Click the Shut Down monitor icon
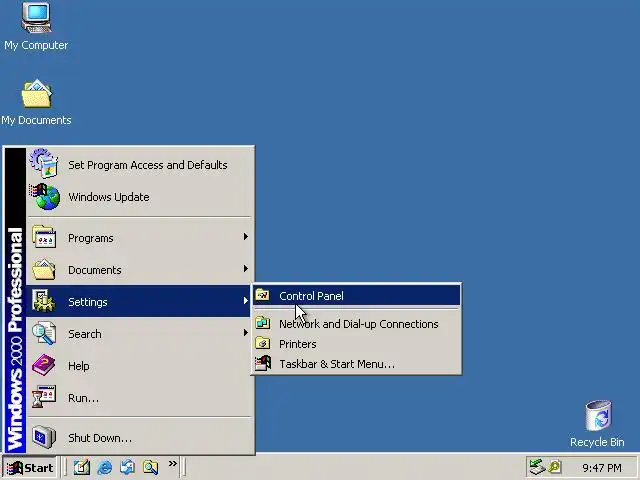The width and height of the screenshot is (640, 480). click(44, 437)
